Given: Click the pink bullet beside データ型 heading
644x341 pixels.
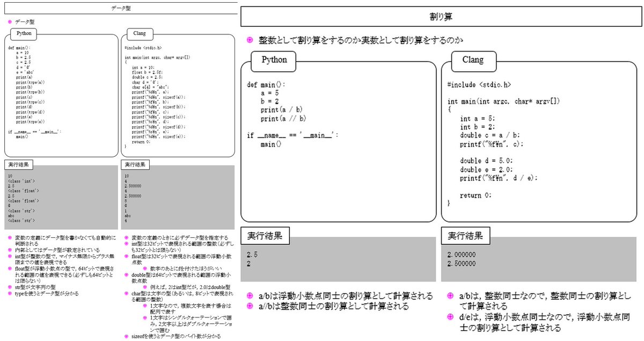Looking at the screenshot, I should point(10,22).
